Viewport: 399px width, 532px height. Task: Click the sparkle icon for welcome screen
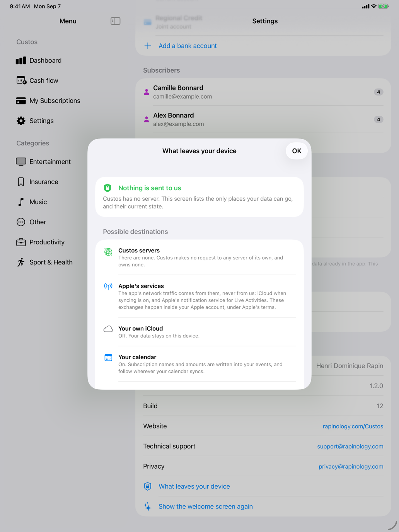148,506
